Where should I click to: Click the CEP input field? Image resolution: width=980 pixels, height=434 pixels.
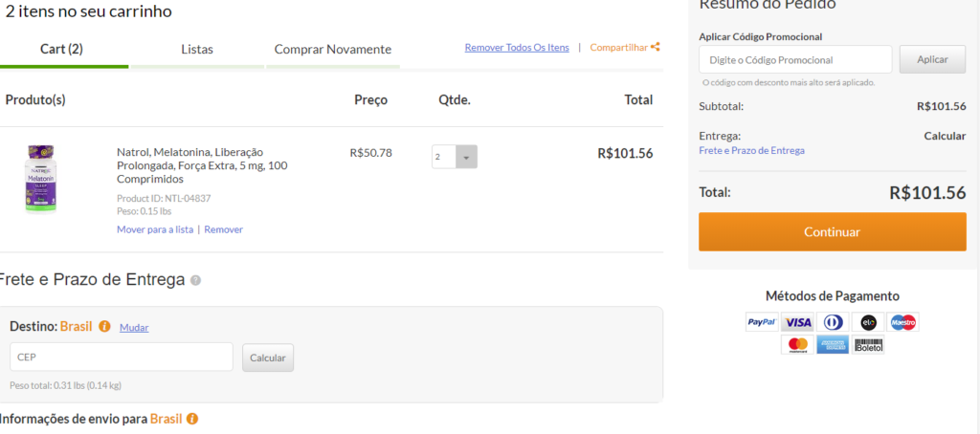(x=122, y=358)
